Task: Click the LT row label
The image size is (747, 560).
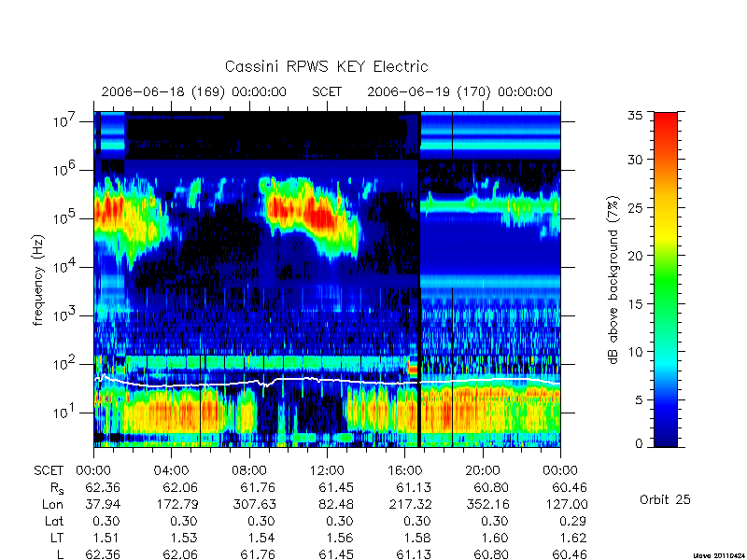Action: [57, 538]
